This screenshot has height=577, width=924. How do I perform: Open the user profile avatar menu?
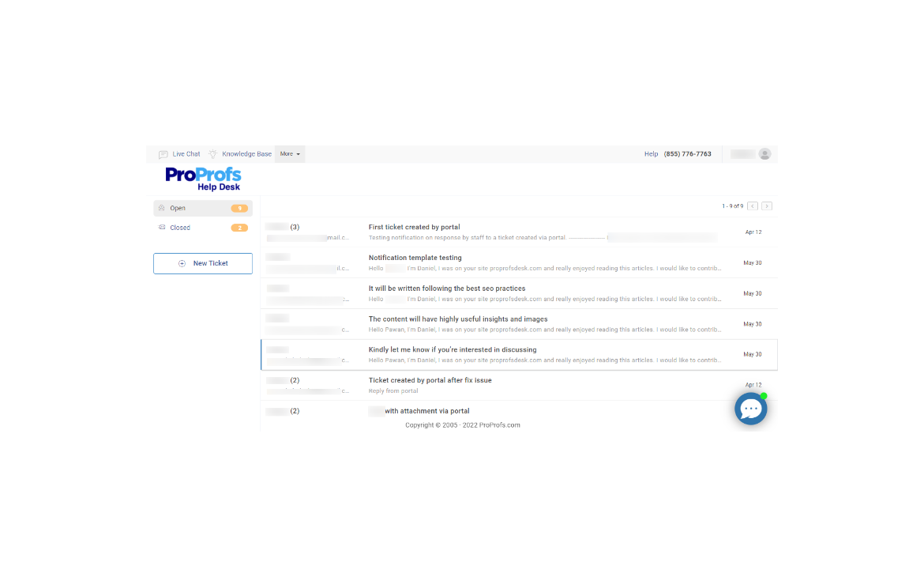764,154
